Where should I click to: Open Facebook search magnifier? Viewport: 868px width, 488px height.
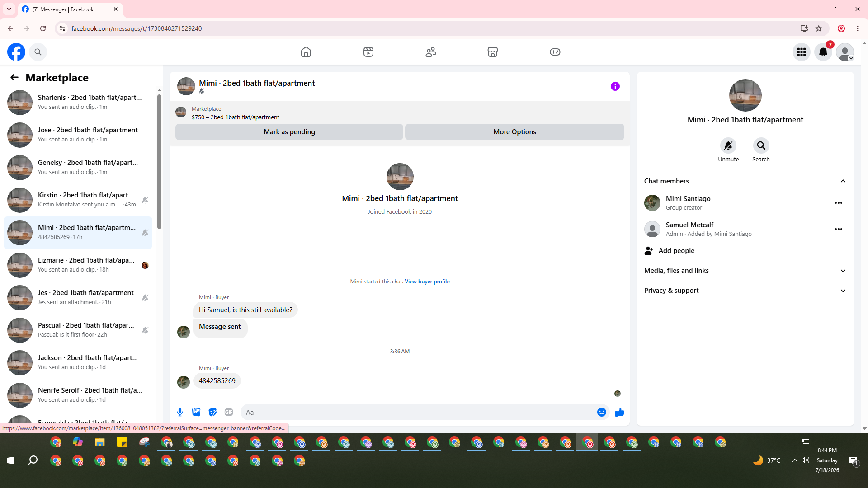pos(38,52)
